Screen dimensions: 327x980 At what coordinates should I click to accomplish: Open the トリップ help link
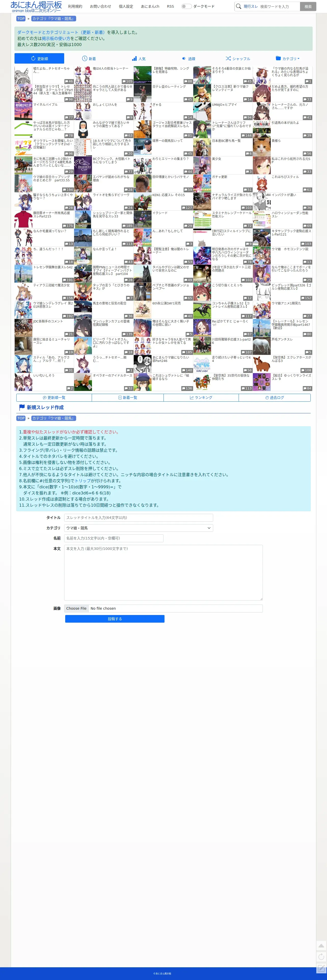[83, 481]
